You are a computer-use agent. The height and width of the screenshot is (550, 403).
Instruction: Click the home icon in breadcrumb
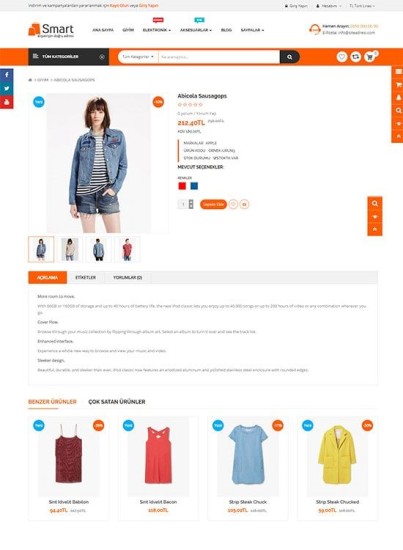[x=30, y=80]
